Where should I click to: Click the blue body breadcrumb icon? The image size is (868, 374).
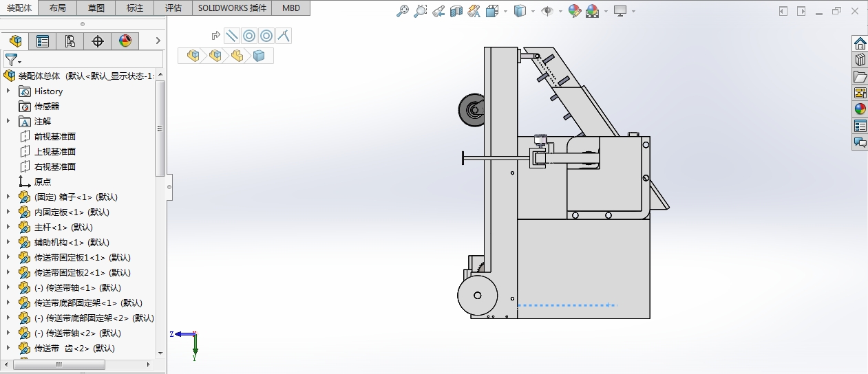(x=259, y=56)
